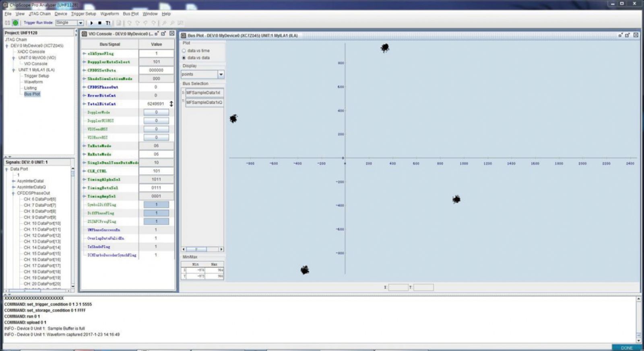This screenshot has height=351, width=644.
Task: Expand AsynInterDataI in signals tree
Action: pyautogui.click(x=14, y=181)
